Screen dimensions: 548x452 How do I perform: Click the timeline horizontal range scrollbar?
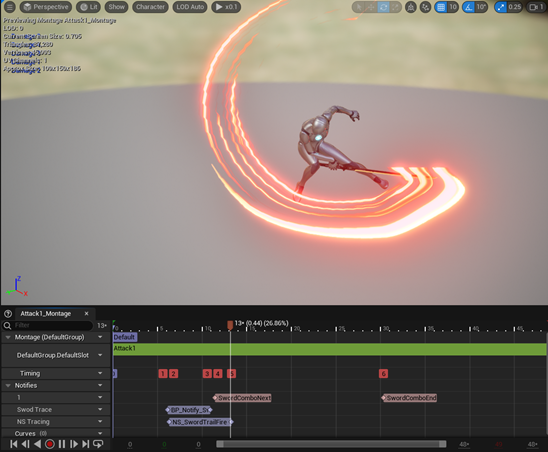click(331, 444)
